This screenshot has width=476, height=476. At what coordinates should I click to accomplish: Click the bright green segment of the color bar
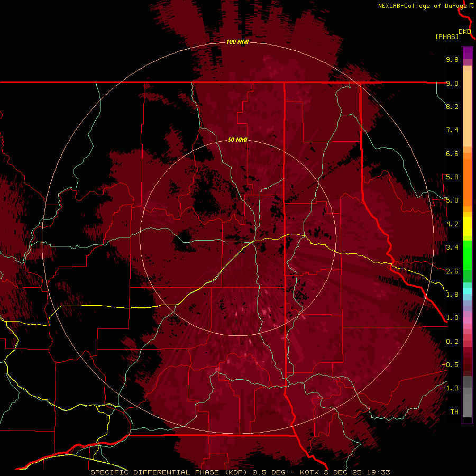pos(467,255)
